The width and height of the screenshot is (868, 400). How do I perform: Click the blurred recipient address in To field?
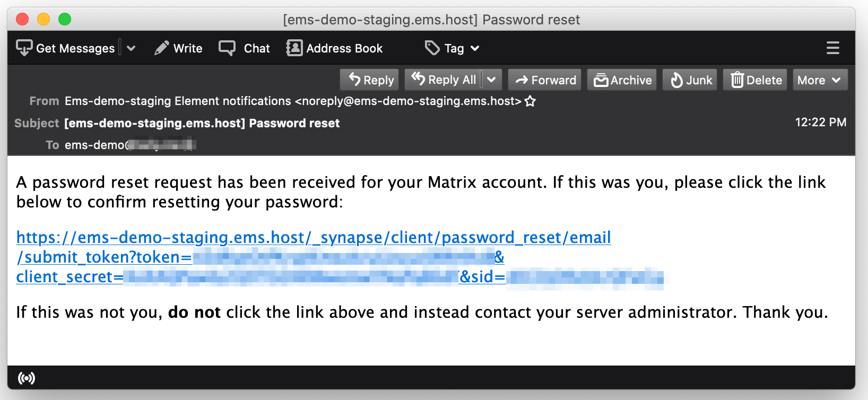click(162, 144)
